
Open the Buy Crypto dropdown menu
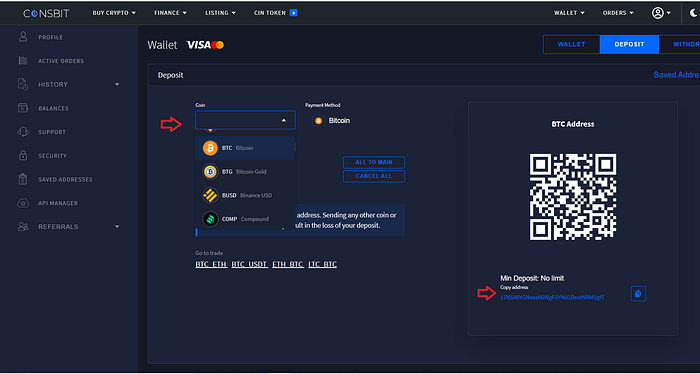(114, 13)
